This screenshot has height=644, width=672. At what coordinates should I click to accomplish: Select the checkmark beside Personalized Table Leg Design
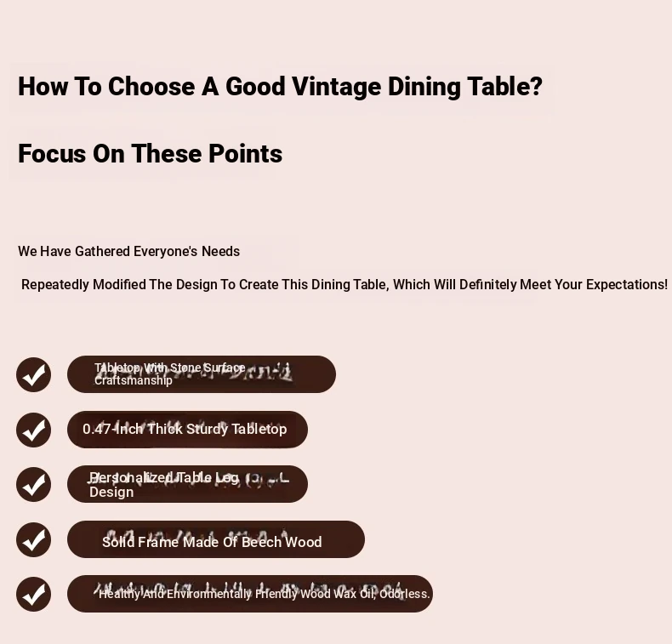[33, 484]
